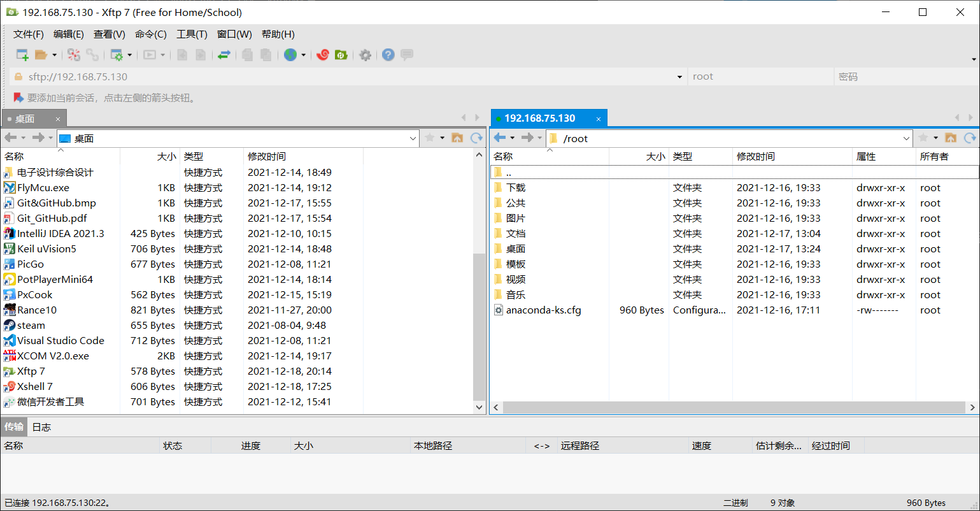Click local pane home folder icon
The image size is (980, 511).
pos(457,138)
